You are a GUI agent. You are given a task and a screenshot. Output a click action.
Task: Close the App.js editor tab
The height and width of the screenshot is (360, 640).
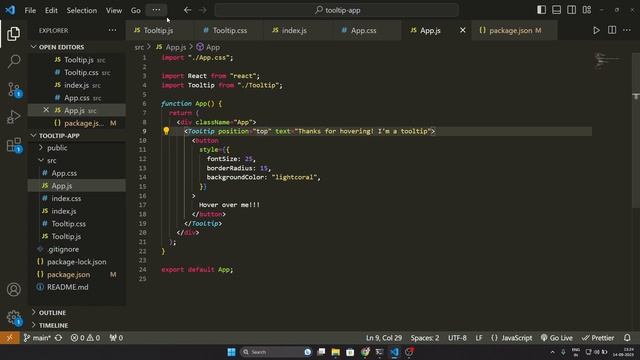(462, 30)
